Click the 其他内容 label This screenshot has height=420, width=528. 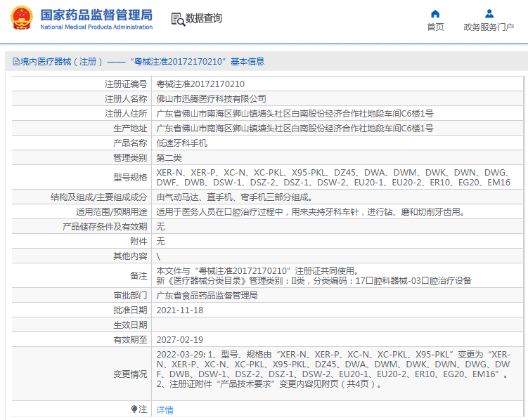(x=130, y=256)
